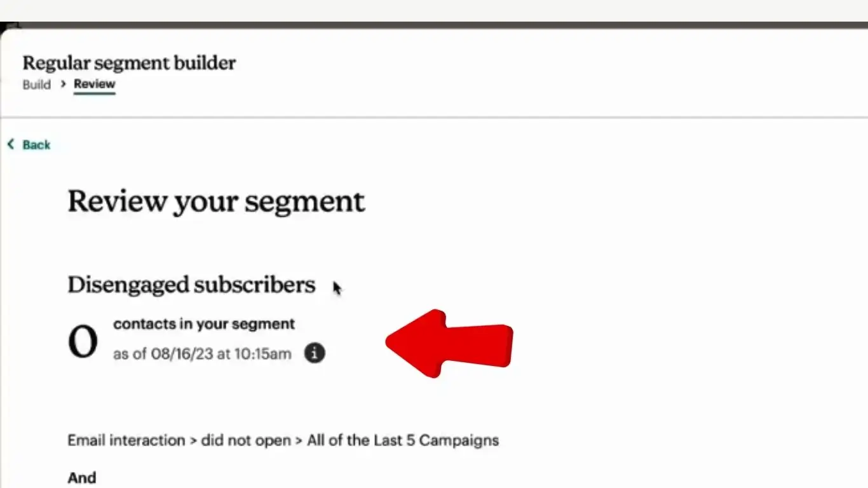Click the arrow right after 'Email interaction'
Viewport: 868px width, 488px height.
pos(193,440)
